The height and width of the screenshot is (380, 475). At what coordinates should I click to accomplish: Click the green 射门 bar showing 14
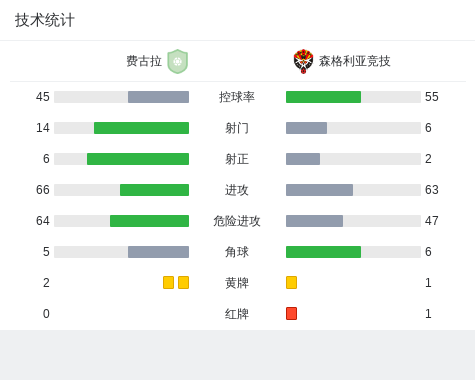(x=141, y=128)
